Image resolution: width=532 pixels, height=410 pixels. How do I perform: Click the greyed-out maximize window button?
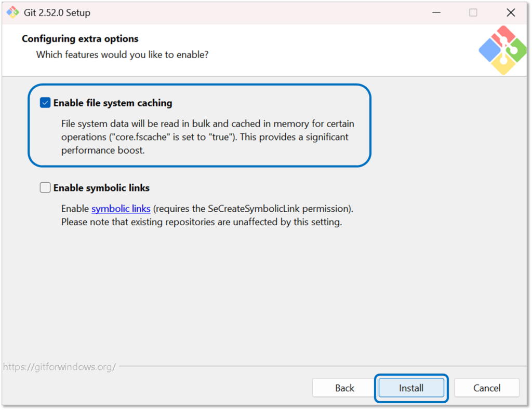tap(473, 12)
